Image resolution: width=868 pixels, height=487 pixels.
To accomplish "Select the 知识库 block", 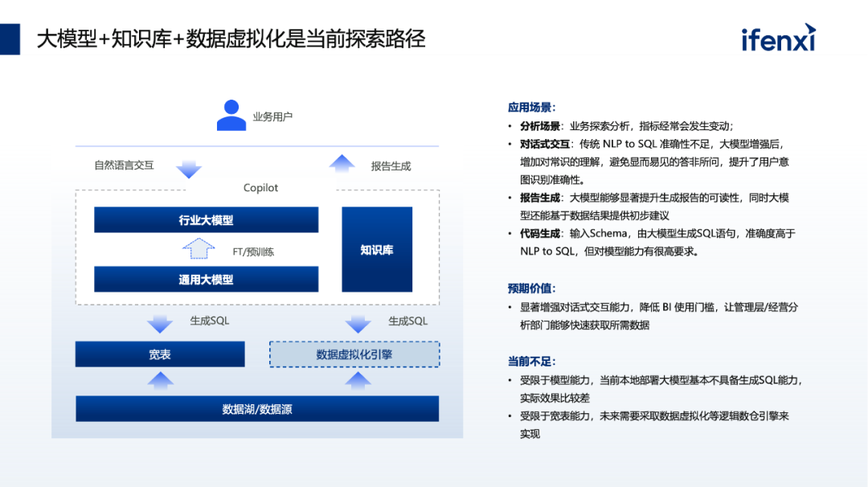I will (x=377, y=250).
